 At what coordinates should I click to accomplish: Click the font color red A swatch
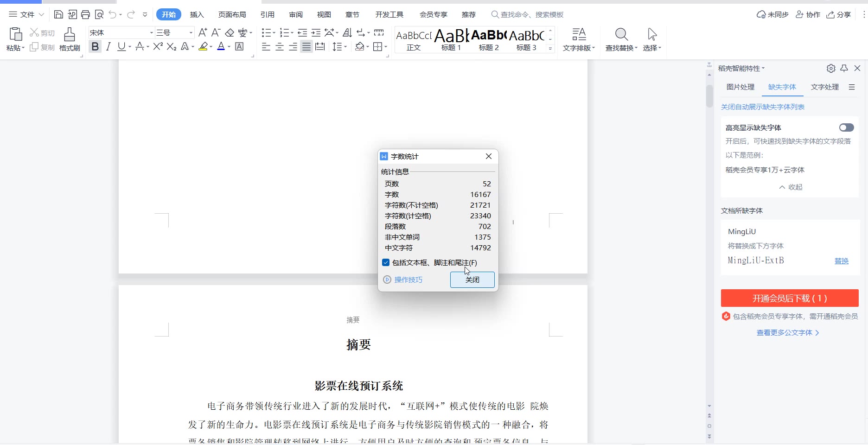click(221, 46)
